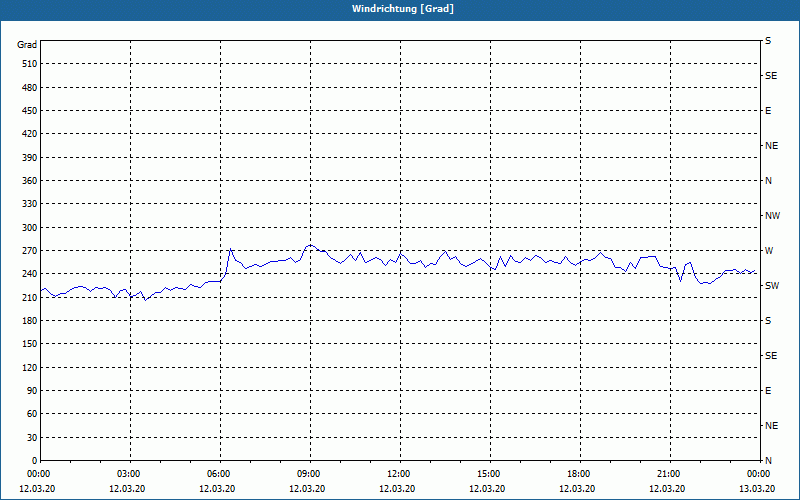Select the 150 y-axis value

[x=29, y=344]
